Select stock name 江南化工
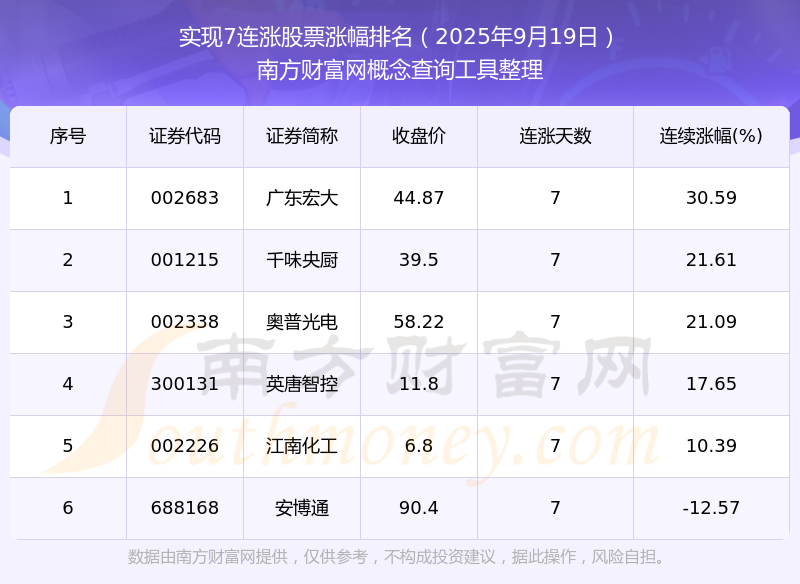Screen dimensions: 800x584 [x=302, y=446]
